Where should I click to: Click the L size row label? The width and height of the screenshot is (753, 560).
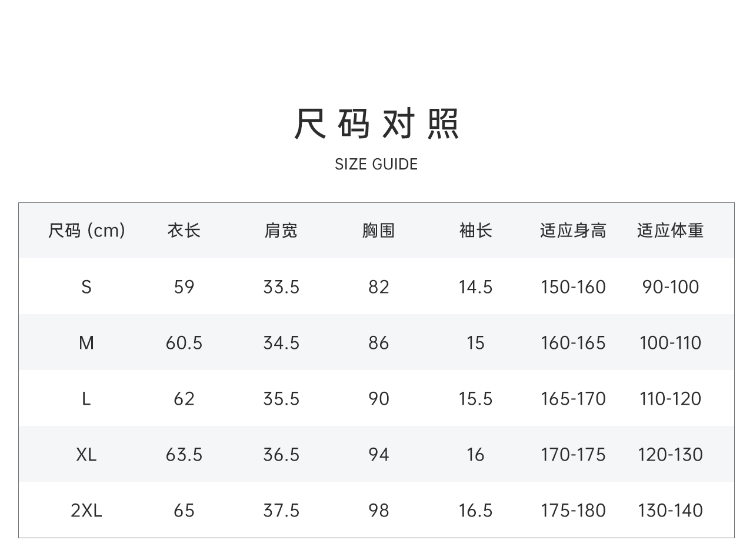pyautogui.click(x=86, y=399)
